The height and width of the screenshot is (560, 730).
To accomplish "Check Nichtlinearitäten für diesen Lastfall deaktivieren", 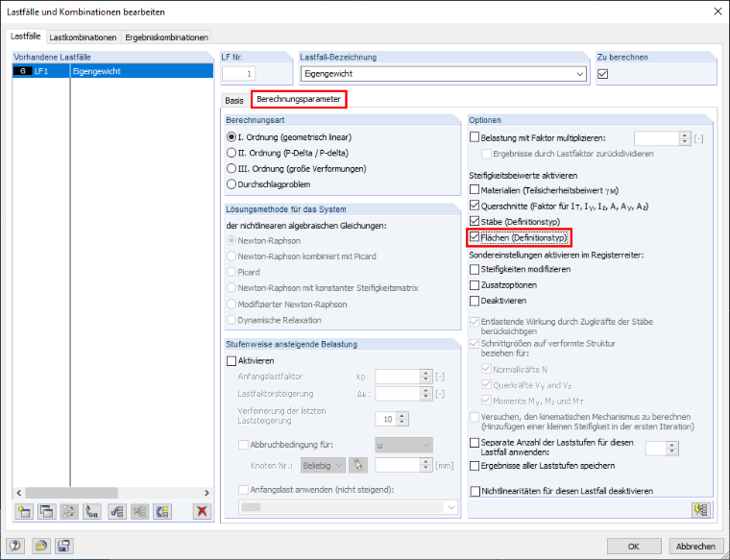I will coord(474,491).
